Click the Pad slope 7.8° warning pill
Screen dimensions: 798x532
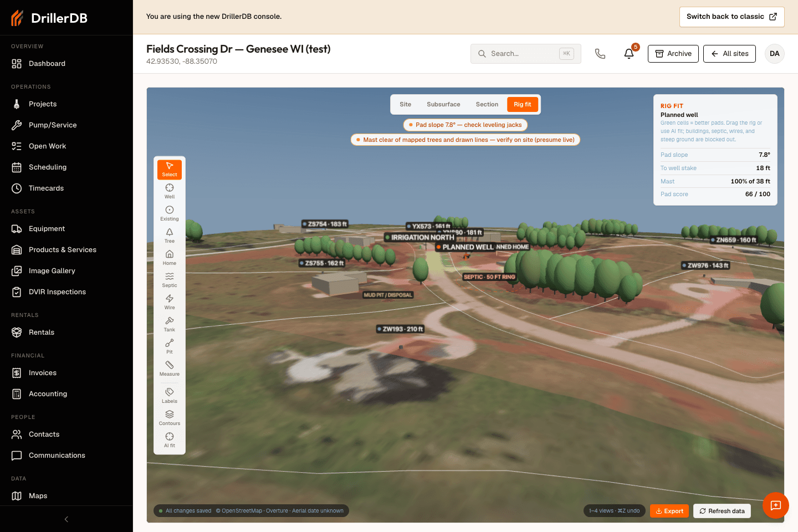tap(465, 125)
